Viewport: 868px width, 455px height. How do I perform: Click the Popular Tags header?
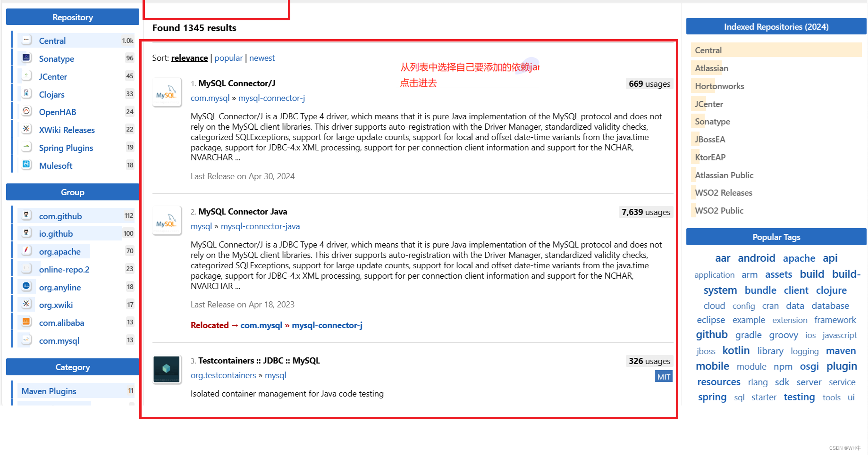click(x=776, y=237)
